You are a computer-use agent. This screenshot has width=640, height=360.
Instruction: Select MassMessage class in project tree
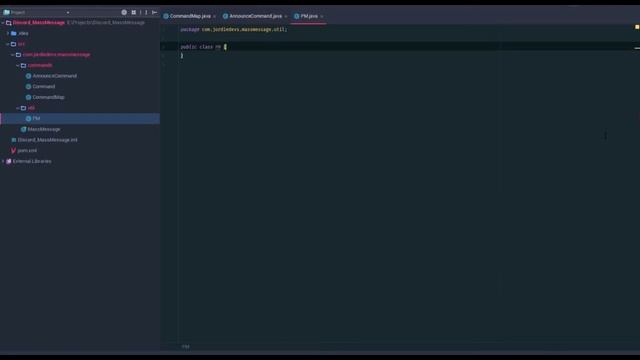point(44,129)
